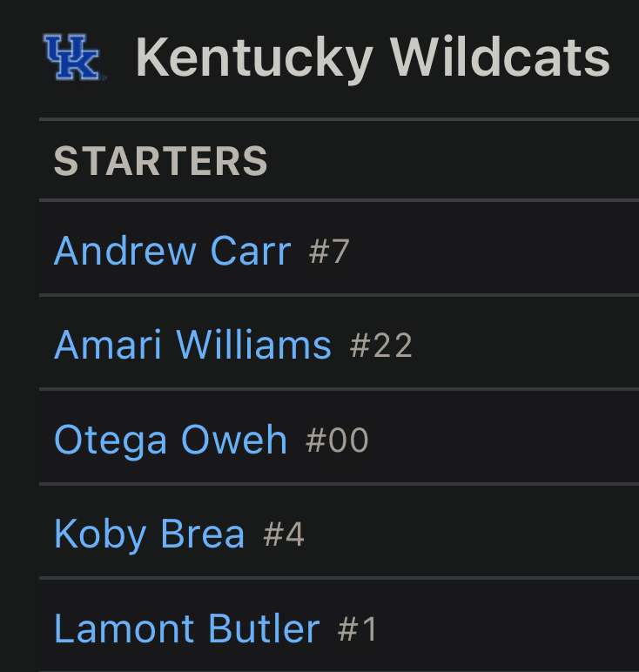Screen dimensions: 639x672
Task: Click blank area right of Koby Brea #4
Action: point(470,534)
